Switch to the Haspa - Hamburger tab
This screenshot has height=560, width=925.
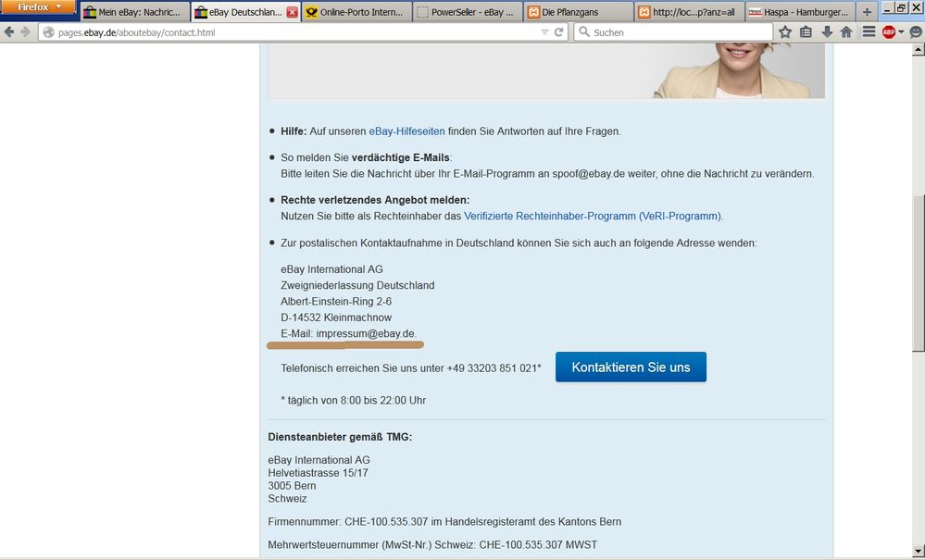point(800,12)
